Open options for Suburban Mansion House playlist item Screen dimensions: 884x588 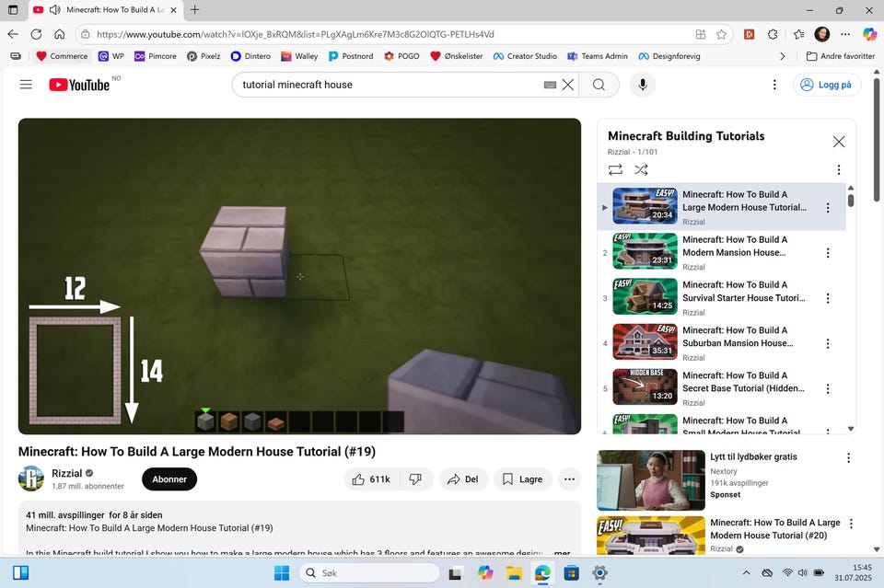828,343
